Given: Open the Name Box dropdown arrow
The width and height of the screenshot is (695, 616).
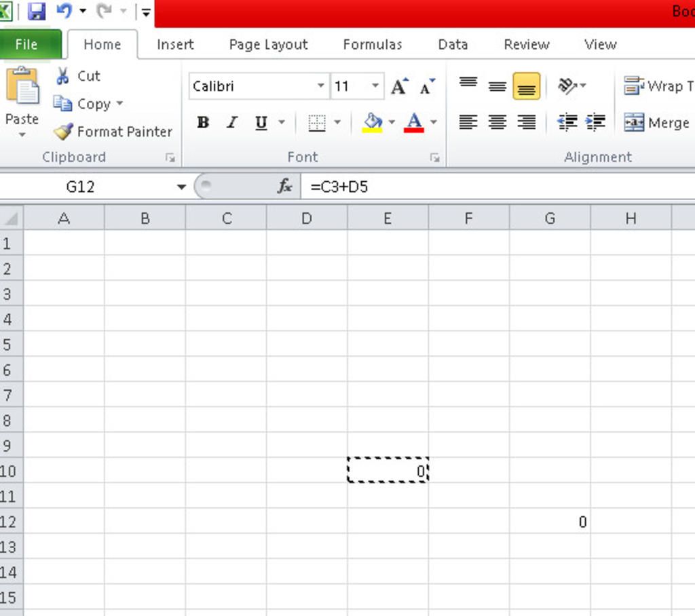Looking at the screenshot, I should (x=181, y=187).
